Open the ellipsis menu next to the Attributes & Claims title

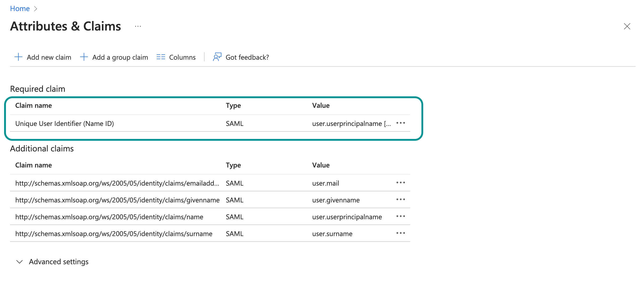(x=138, y=27)
